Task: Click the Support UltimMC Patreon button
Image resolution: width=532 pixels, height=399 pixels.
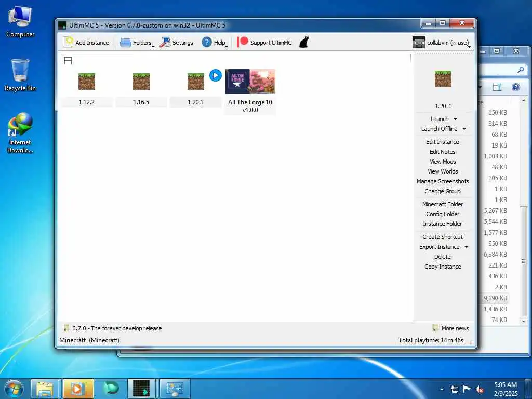Action: point(264,43)
